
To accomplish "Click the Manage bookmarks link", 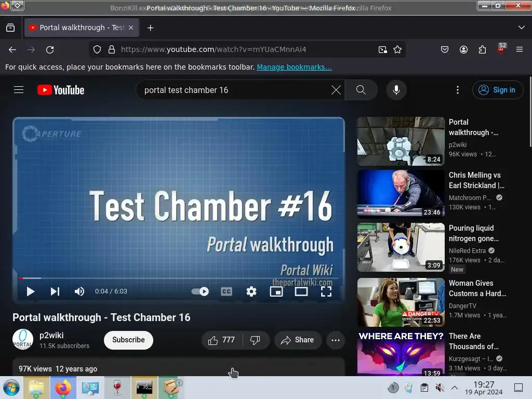I will point(294,67).
